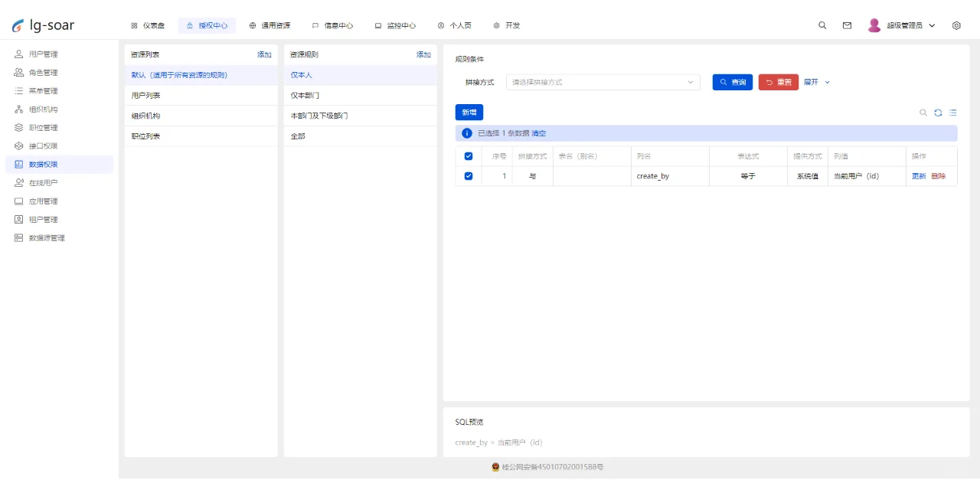Uncheck the checkbox on the create_by rule row
This screenshot has width=980, height=490.
(x=469, y=176)
